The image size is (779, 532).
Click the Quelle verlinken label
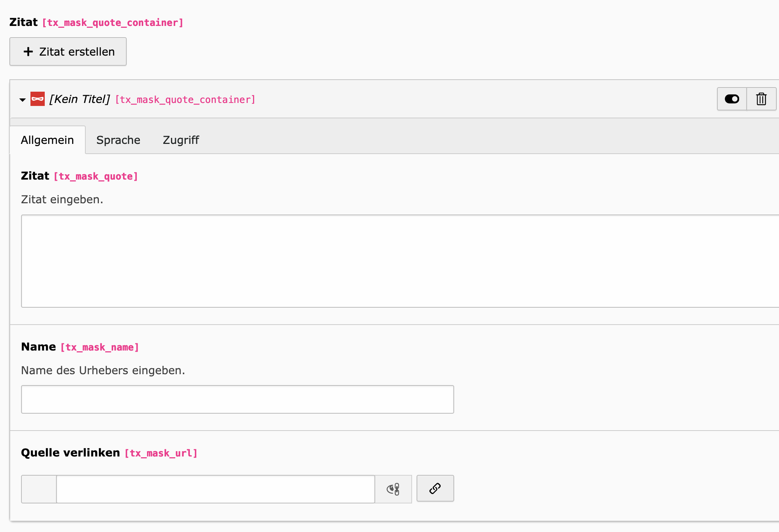[x=70, y=453]
